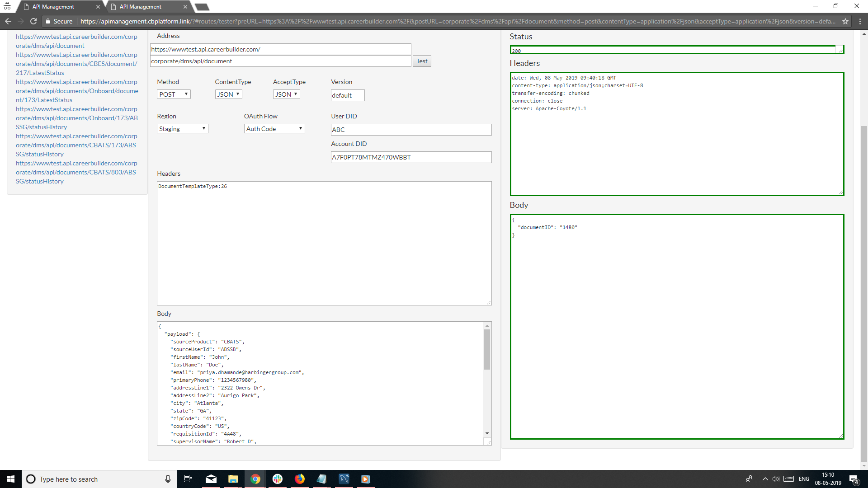Go back using browser back arrow

[8, 21]
